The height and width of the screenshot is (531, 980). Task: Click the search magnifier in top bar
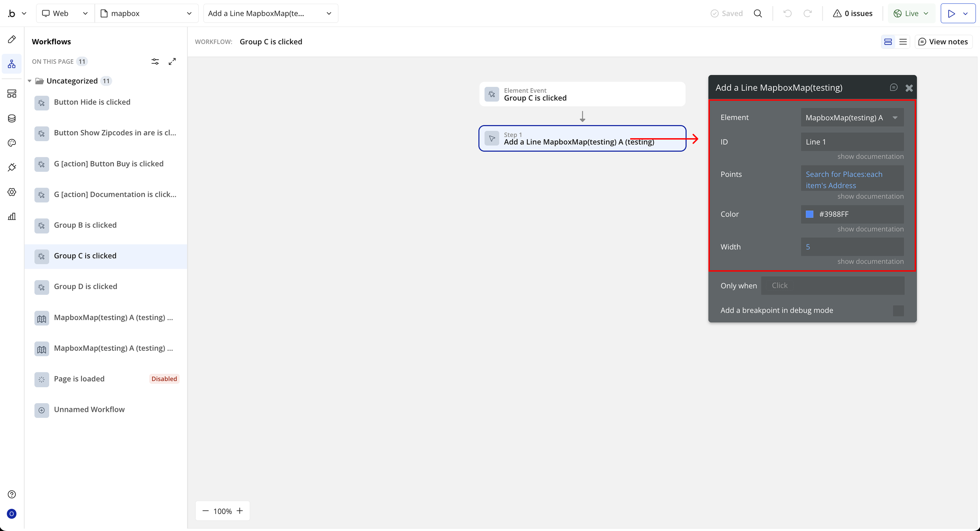(x=758, y=13)
